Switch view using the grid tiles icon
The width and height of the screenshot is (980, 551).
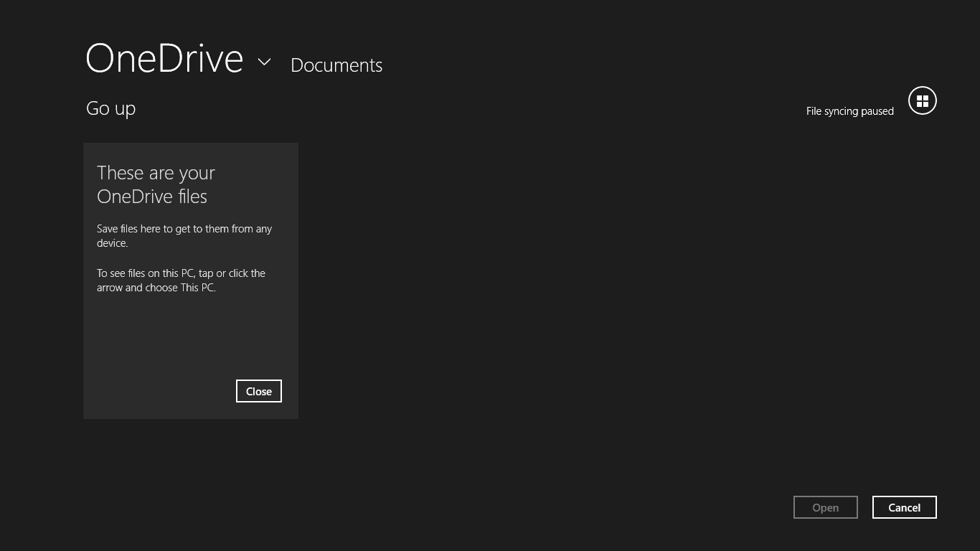pyautogui.click(x=923, y=100)
